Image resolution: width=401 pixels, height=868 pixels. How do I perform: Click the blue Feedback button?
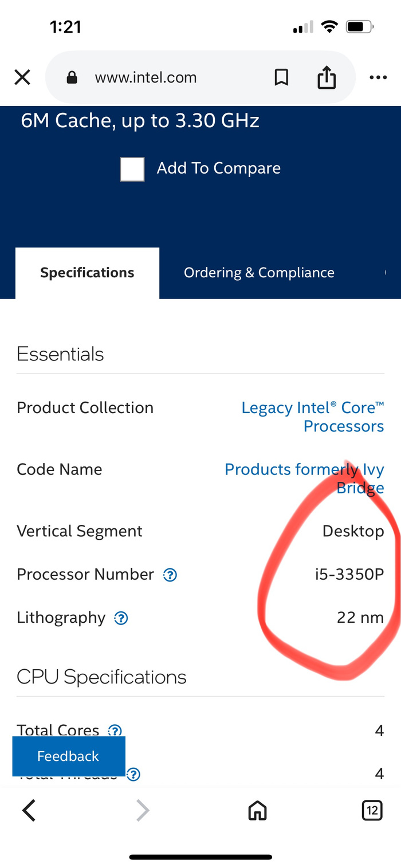click(68, 756)
